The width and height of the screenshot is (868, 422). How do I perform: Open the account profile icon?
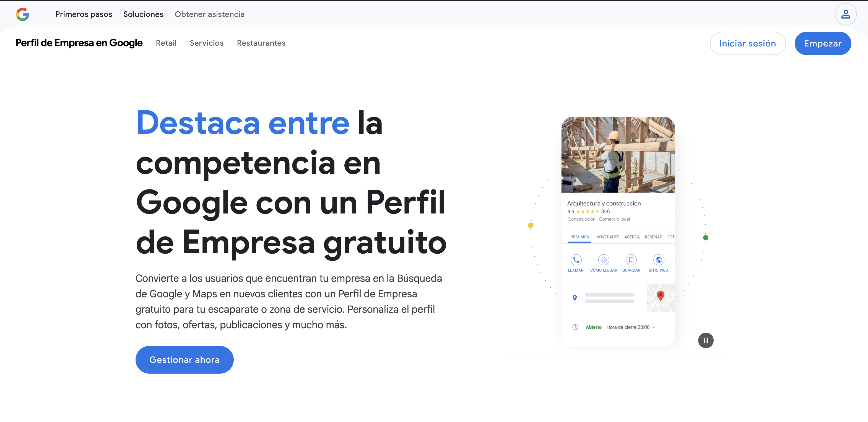click(x=845, y=14)
